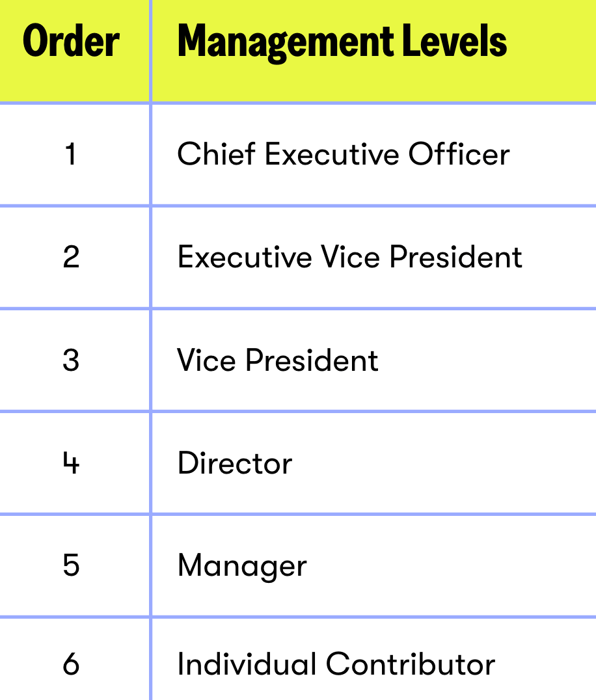Click the Order column header
This screenshot has width=596, height=700.
click(x=71, y=42)
